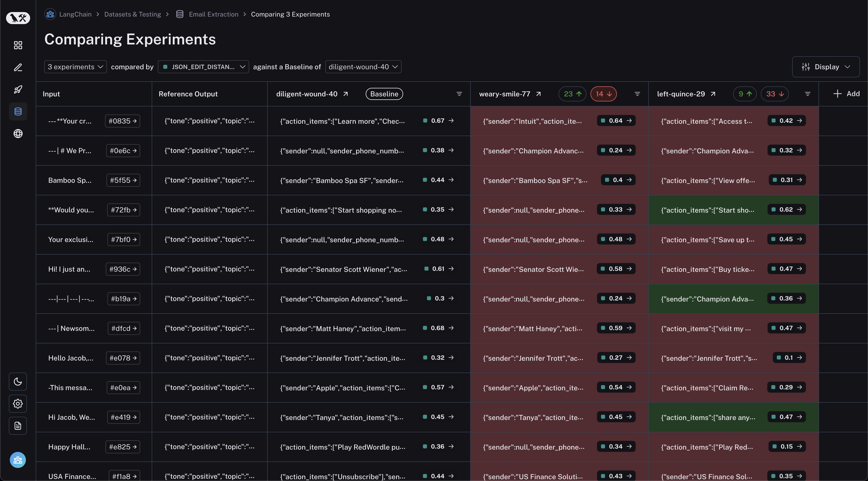Go to Datasets & Testing breadcrumb
Viewport: 868px width, 481px height.
tap(132, 14)
